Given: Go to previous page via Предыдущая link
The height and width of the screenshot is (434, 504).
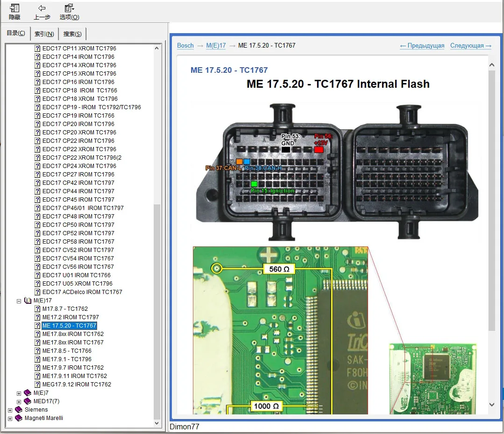Looking at the screenshot, I should click(422, 46).
